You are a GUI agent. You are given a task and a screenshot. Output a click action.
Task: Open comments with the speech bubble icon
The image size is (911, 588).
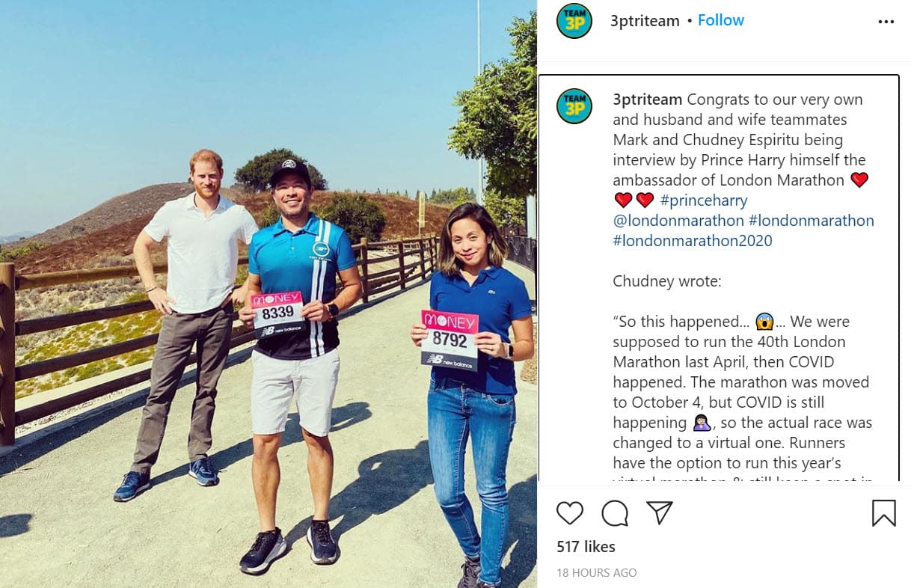(615, 512)
